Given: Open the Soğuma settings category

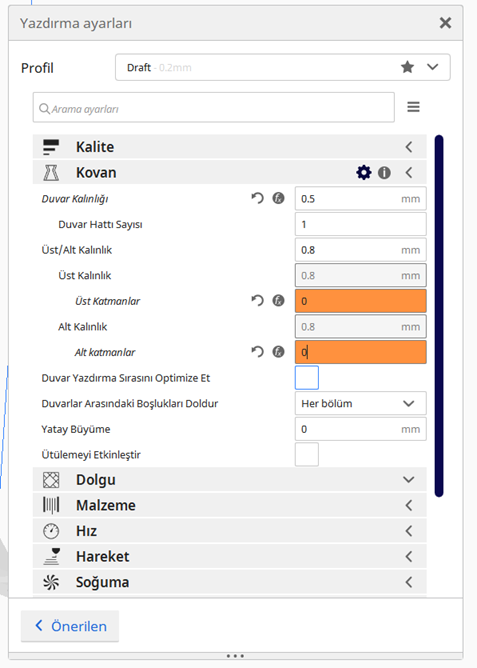Looking at the screenshot, I should point(230,582).
